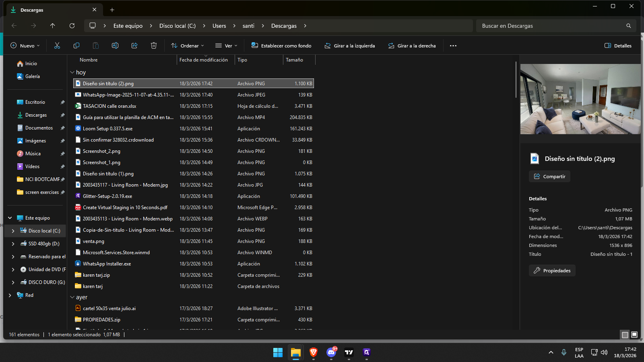Open a new File Explorer tab
This screenshot has width=644, height=362.
tap(112, 10)
